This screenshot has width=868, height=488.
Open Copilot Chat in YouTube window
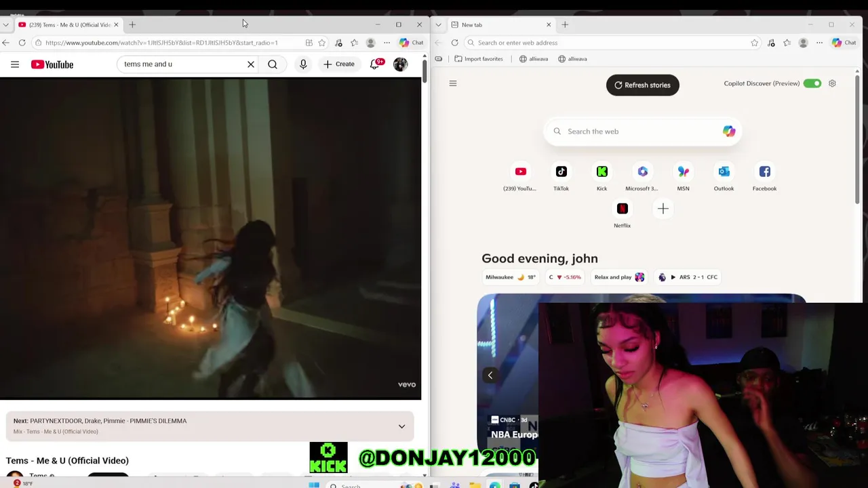[x=412, y=43]
